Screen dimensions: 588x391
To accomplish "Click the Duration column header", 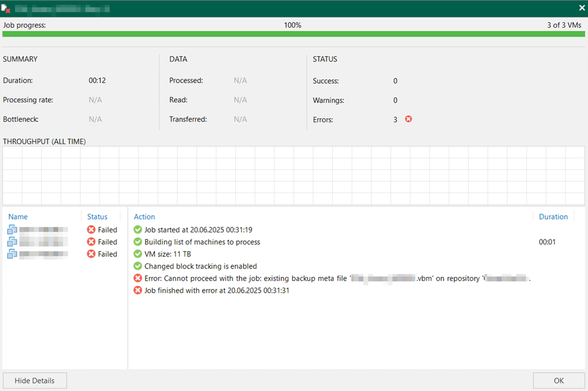I will [x=553, y=216].
